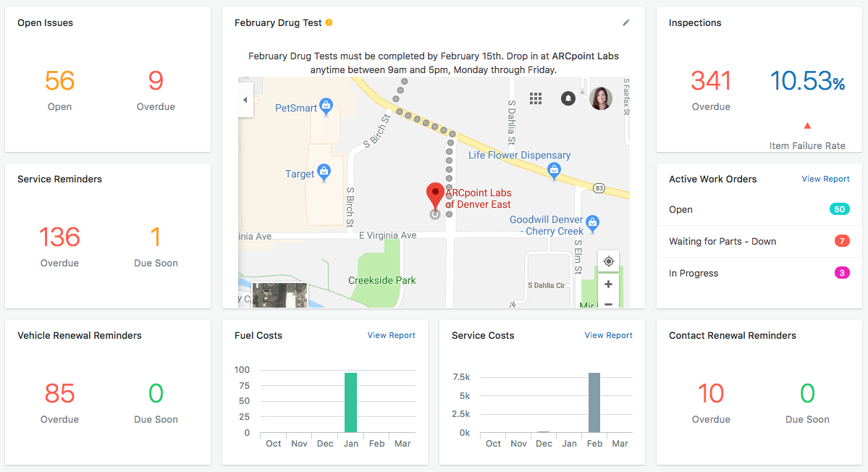Open View Report for Active Work Orders
Viewport: 868px width, 472px height.
coord(825,179)
